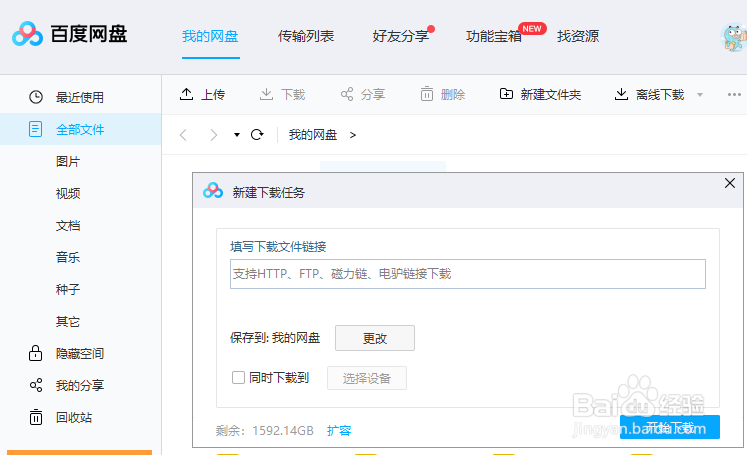Click the all files document icon
This screenshot has height=455, width=747.
pyautogui.click(x=35, y=129)
